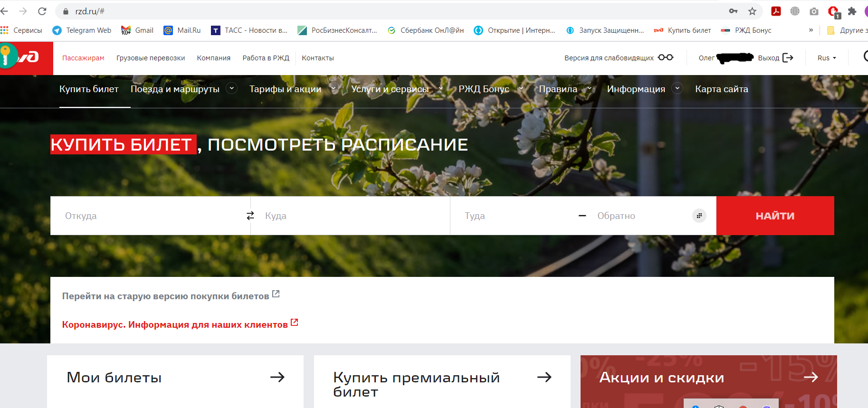Select the Грузовые перевозки top menu item
Image resolution: width=868 pixels, height=408 pixels.
[151, 58]
